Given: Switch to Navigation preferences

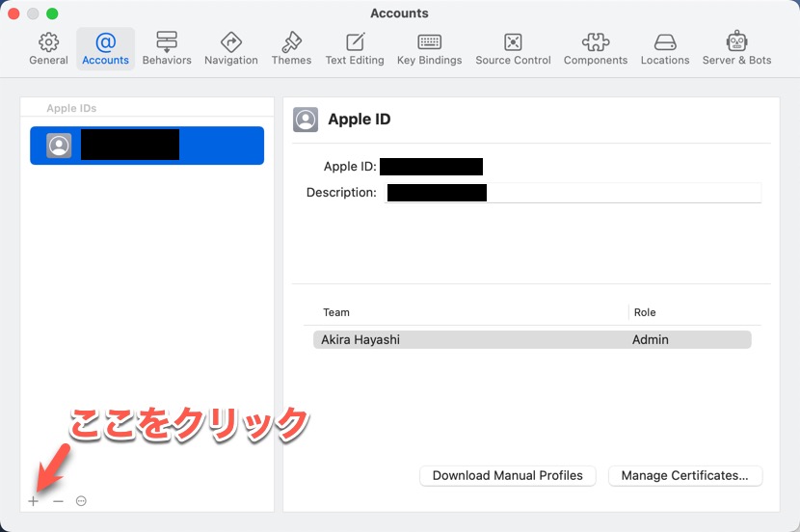Looking at the screenshot, I should (231, 49).
